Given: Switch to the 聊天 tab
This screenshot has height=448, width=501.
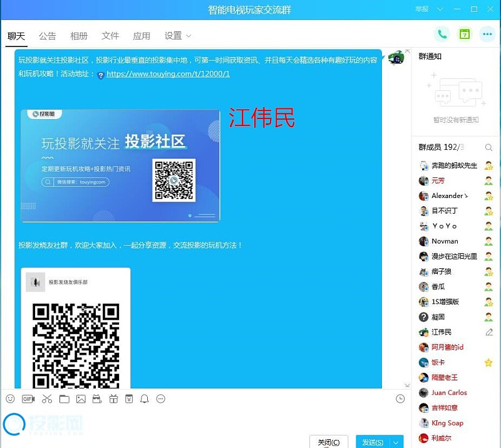Looking at the screenshot, I should point(16,36).
